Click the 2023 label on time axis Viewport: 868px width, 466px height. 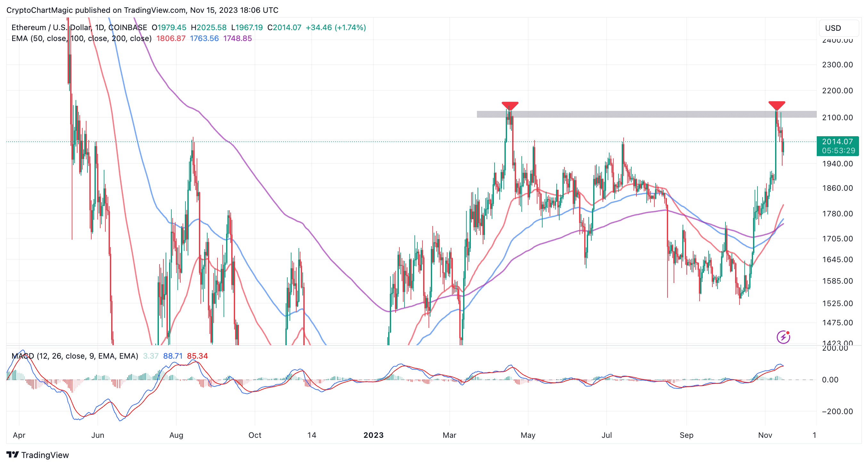click(373, 435)
